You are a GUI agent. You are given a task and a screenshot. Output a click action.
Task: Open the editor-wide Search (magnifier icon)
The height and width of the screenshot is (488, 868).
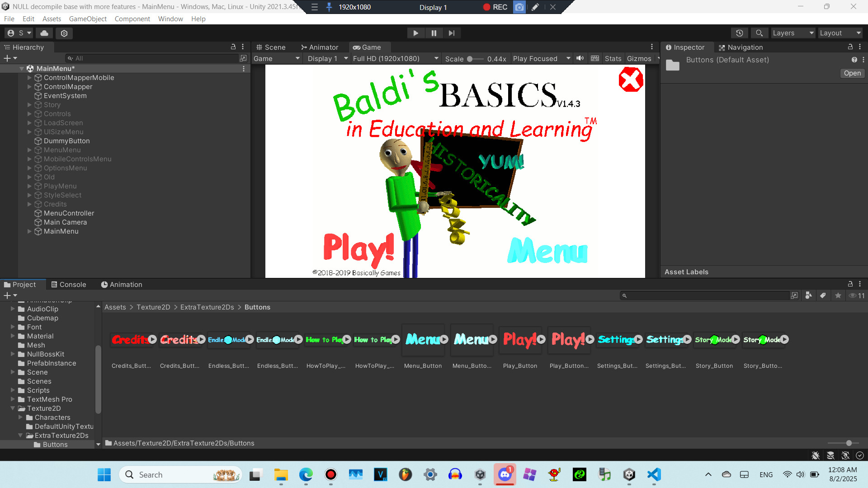(759, 33)
